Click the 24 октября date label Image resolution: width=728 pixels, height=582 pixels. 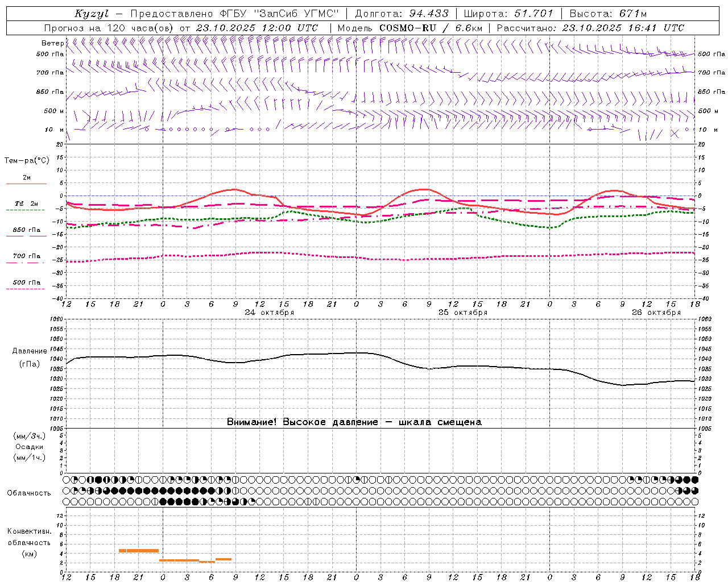[x=270, y=313]
